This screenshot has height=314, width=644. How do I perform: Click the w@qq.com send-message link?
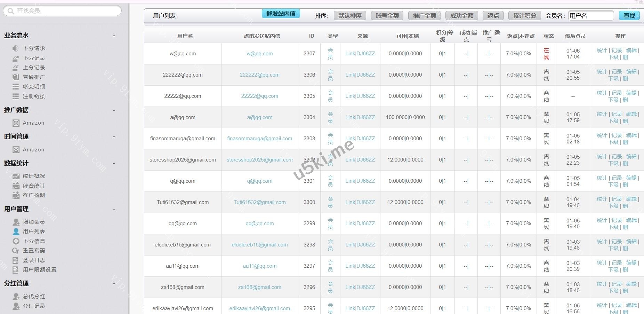[259, 54]
